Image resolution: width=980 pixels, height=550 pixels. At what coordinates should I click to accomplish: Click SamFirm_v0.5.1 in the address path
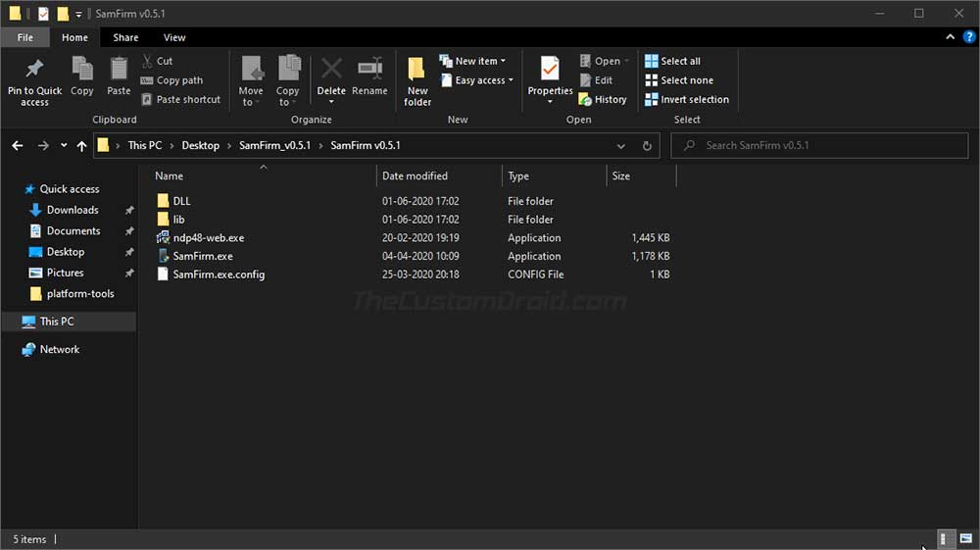click(x=274, y=146)
